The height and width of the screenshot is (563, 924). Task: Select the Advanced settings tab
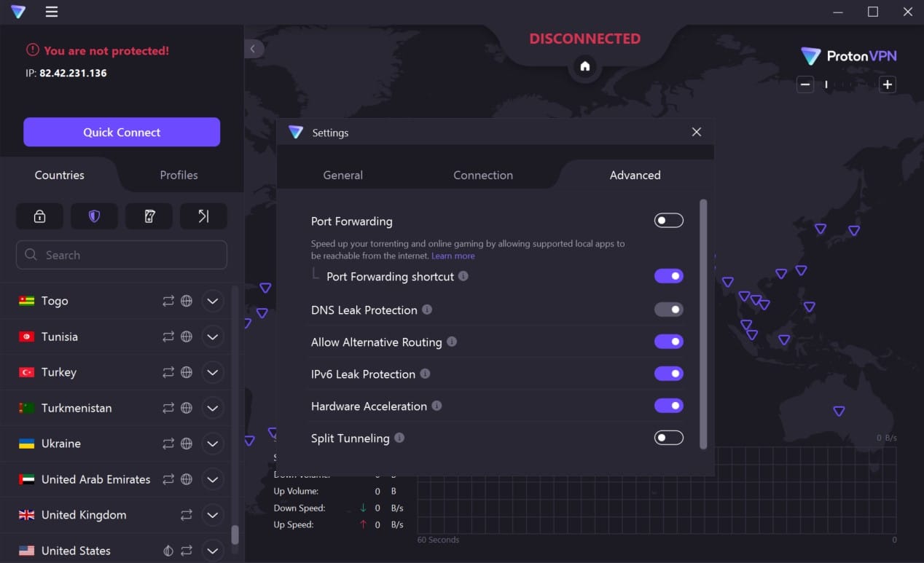click(635, 175)
